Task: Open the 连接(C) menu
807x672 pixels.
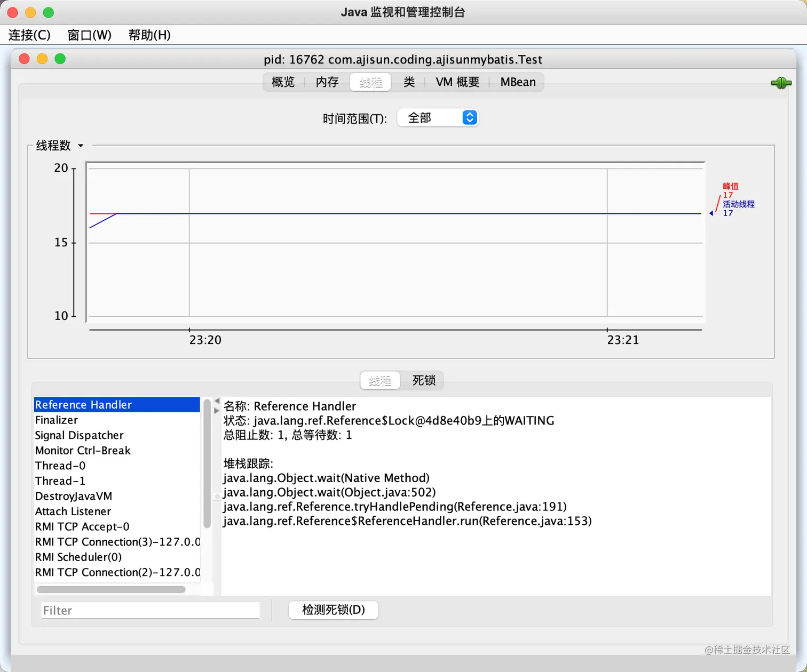Action: tap(29, 35)
